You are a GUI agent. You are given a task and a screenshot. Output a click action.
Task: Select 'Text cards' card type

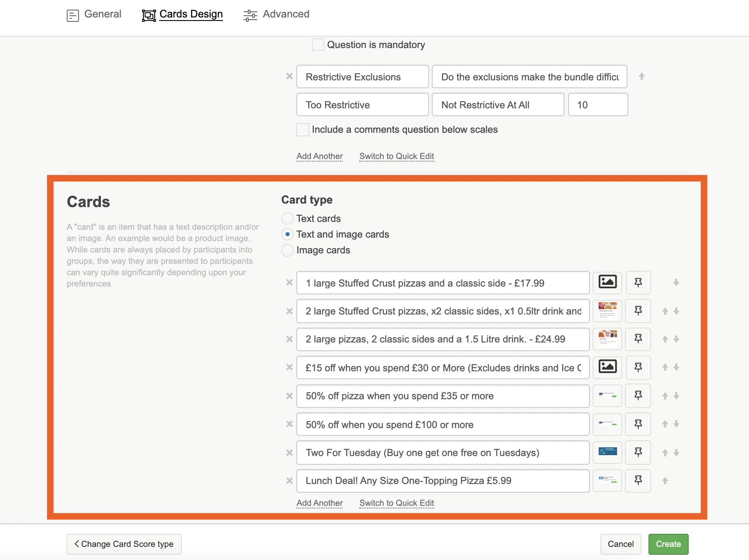tap(288, 218)
